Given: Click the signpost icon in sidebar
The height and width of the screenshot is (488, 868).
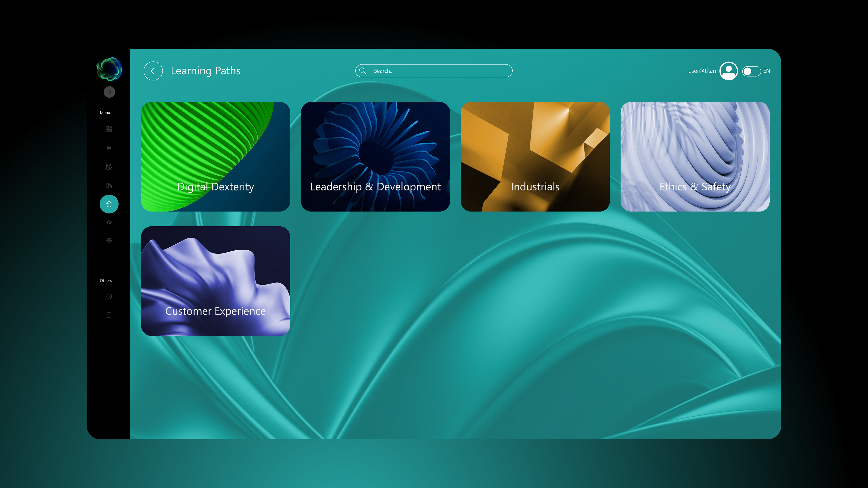Looking at the screenshot, I should [109, 148].
